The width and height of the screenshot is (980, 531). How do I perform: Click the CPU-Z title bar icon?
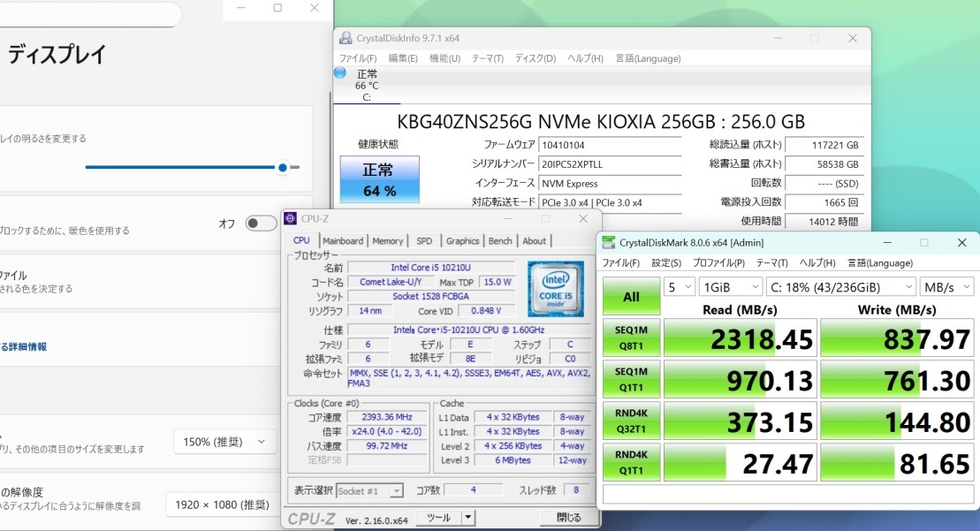click(x=290, y=218)
